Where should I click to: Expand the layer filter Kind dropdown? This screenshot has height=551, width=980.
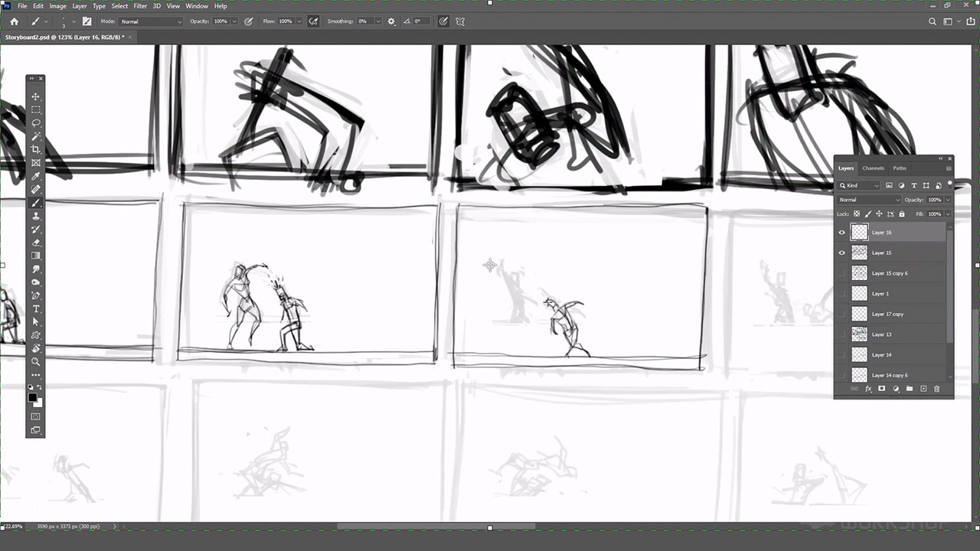tap(860, 185)
